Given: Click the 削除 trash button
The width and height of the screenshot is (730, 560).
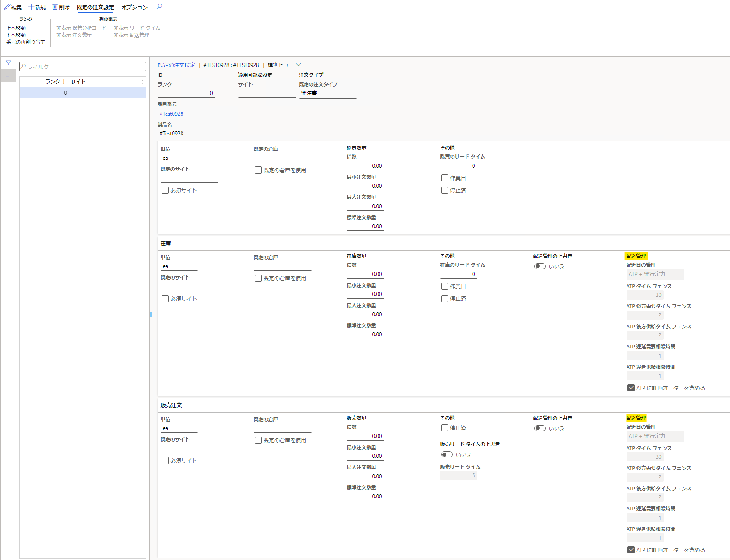Looking at the screenshot, I should pos(61,7).
